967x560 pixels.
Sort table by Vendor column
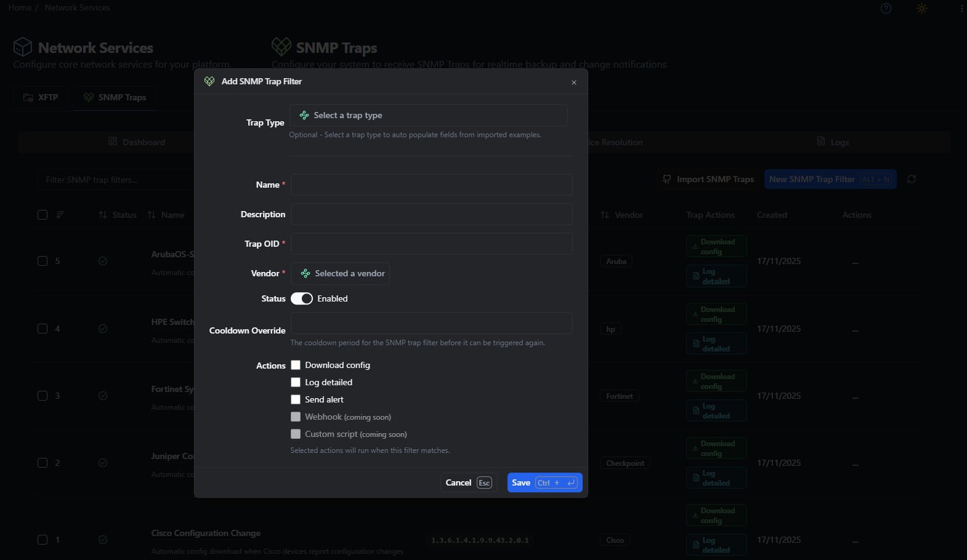pyautogui.click(x=621, y=215)
